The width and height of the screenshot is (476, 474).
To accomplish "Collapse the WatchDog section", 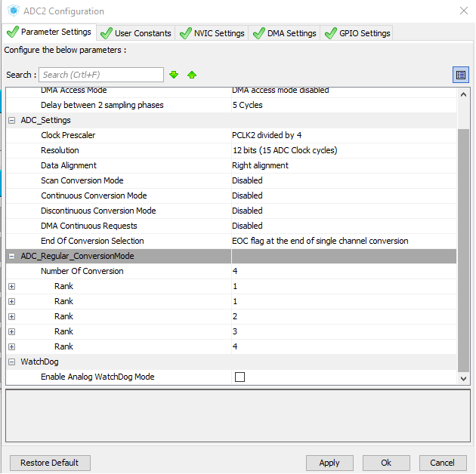I will pyautogui.click(x=11, y=362).
